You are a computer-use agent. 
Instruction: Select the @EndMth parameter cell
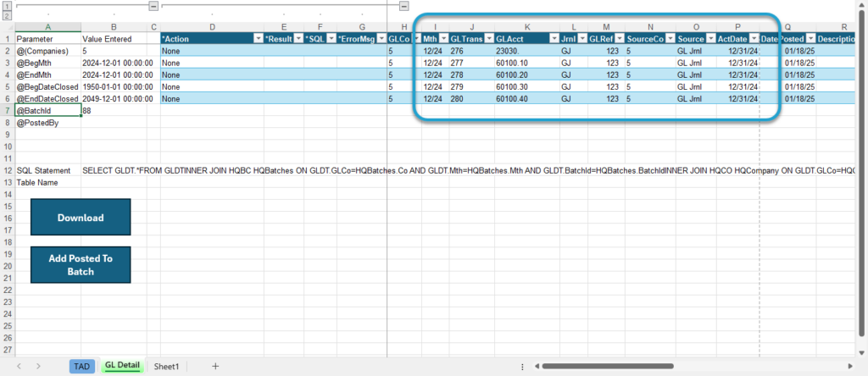pos(48,75)
